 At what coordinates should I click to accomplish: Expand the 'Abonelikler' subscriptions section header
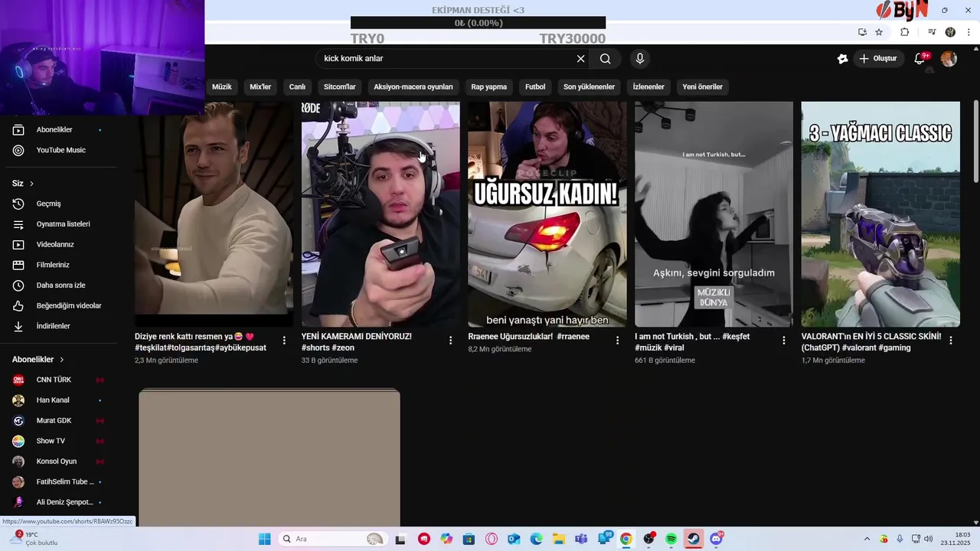coord(38,360)
